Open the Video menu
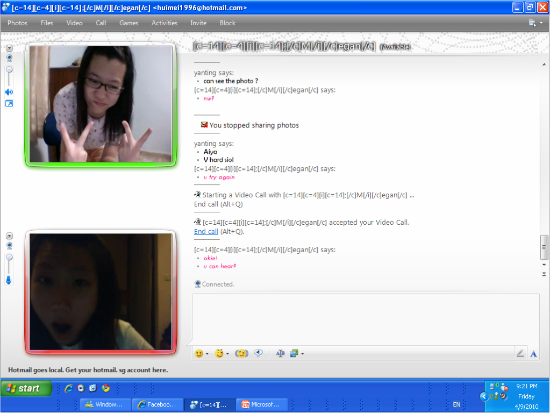This screenshot has height=413, width=550. click(x=74, y=23)
